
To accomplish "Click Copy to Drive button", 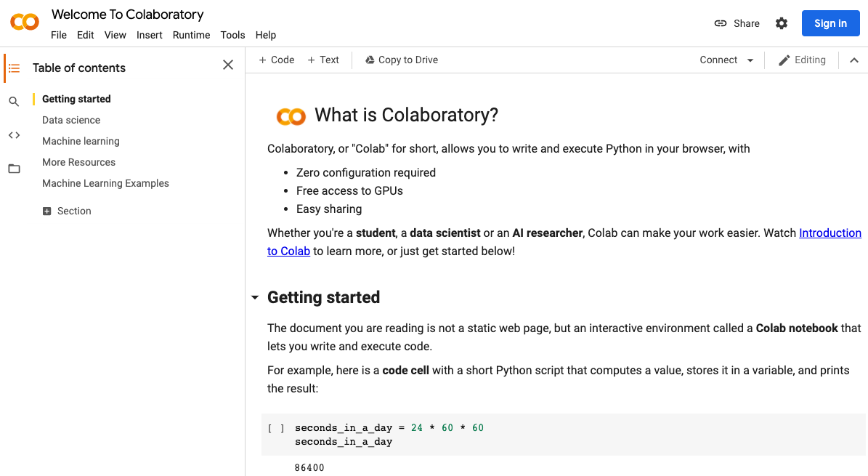I will pos(402,60).
